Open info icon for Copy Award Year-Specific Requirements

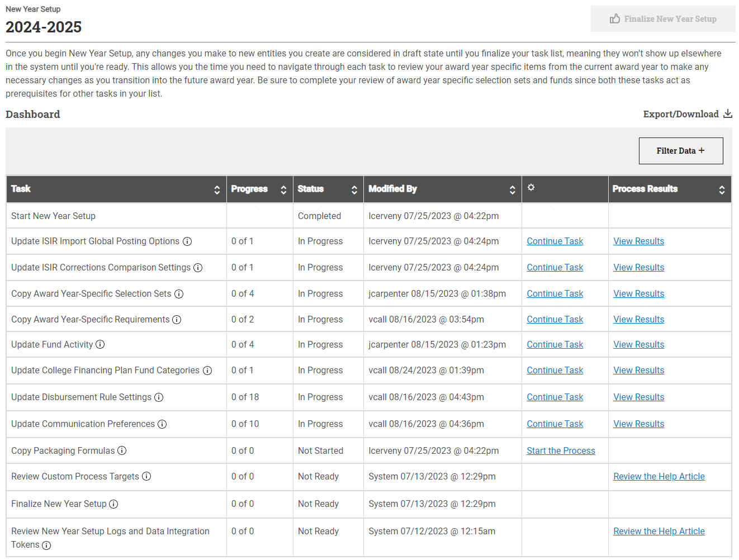pos(177,320)
